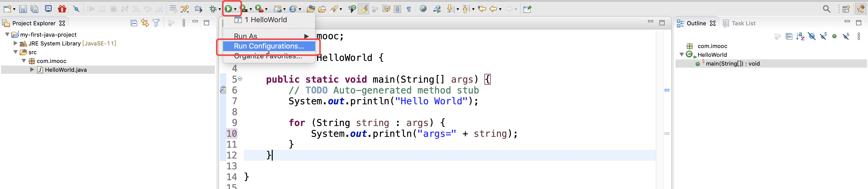This screenshot has width=868, height=189.
Task: Click the Project Explorer filter funnel icon
Action: click(x=156, y=23)
